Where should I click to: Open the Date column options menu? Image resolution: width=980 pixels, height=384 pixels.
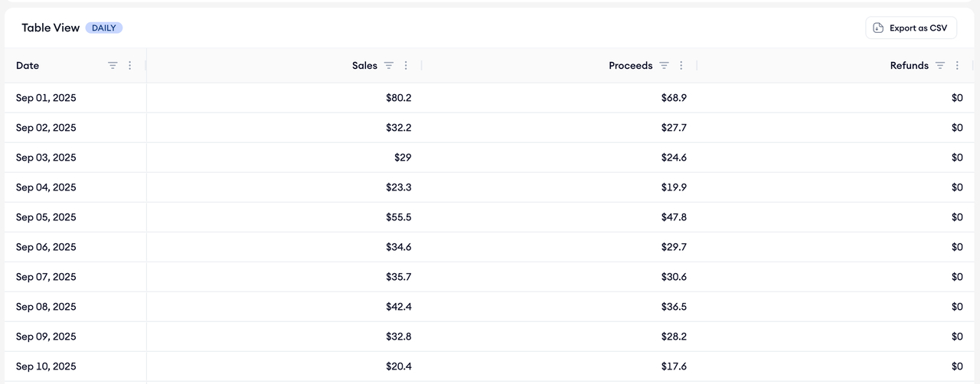click(129, 66)
